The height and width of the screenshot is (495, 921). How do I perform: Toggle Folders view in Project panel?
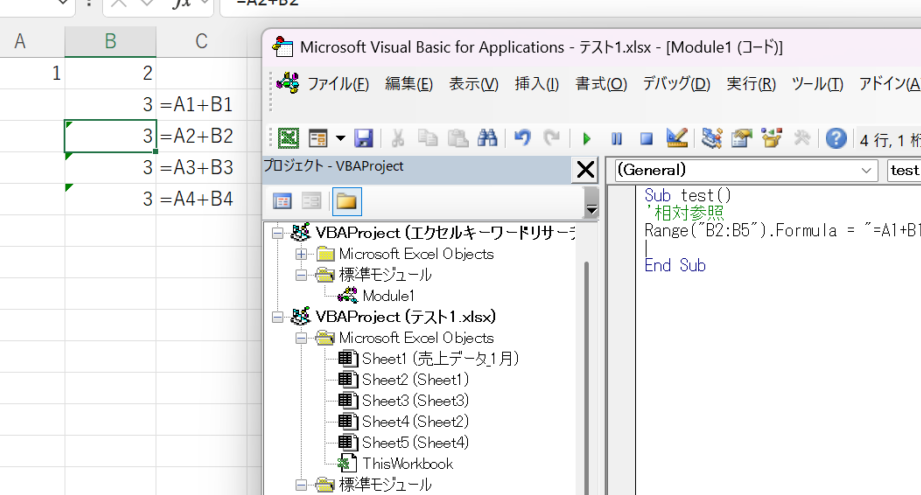point(346,201)
